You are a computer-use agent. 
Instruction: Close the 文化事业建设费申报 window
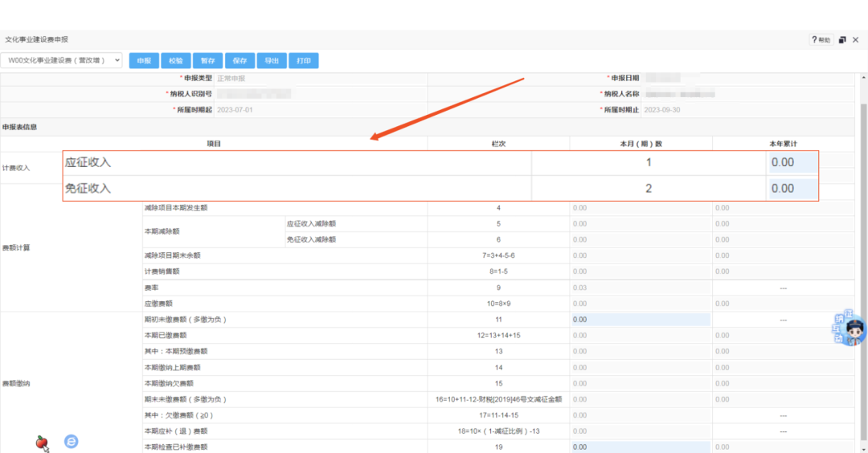pos(856,40)
